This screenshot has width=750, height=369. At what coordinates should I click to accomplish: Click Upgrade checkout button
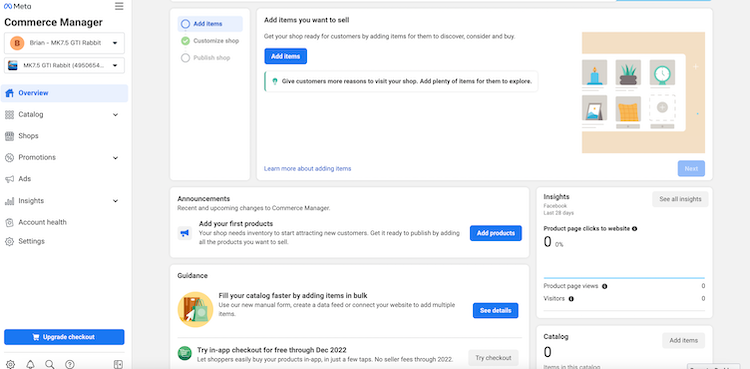click(64, 337)
